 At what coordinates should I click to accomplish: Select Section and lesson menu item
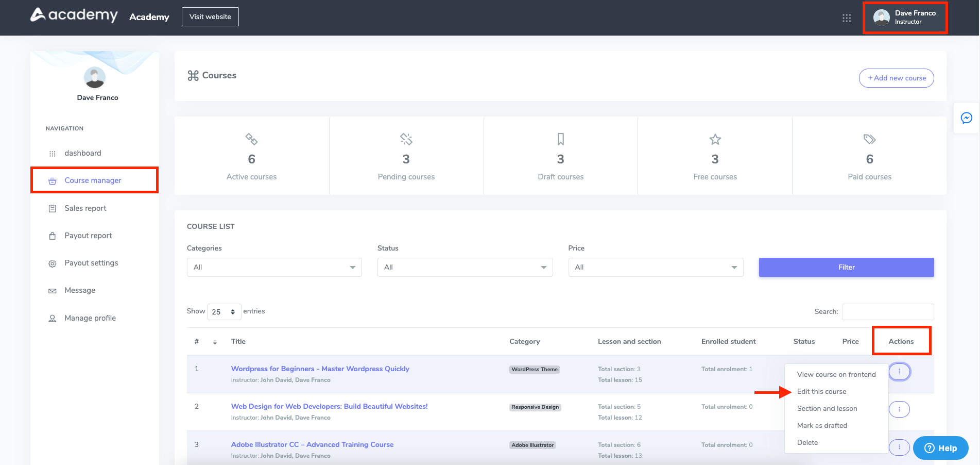(827, 408)
